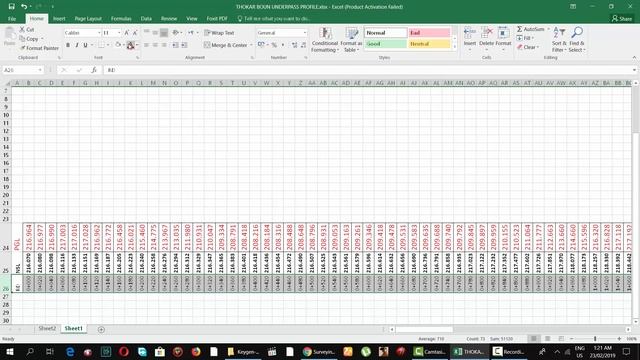Viewport: 640px width, 360px height.
Task: Open Opera browser from the taskbar
Action: pyautogui.click(x=124, y=351)
